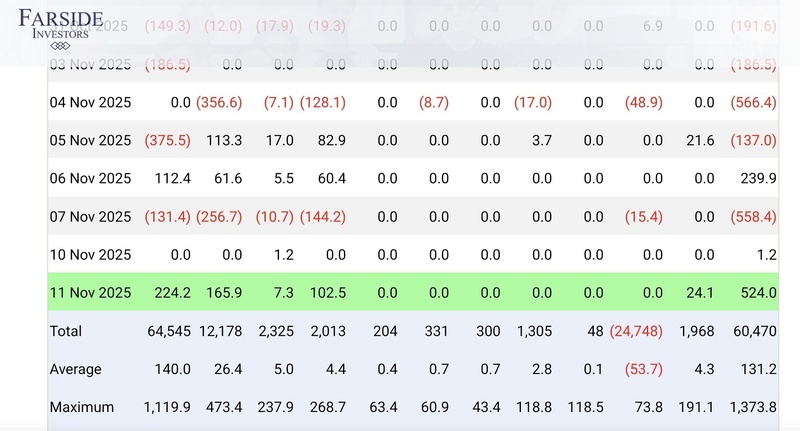The width and height of the screenshot is (800, 431).
Task: Select the (15.4) cell
Action: click(x=643, y=217)
